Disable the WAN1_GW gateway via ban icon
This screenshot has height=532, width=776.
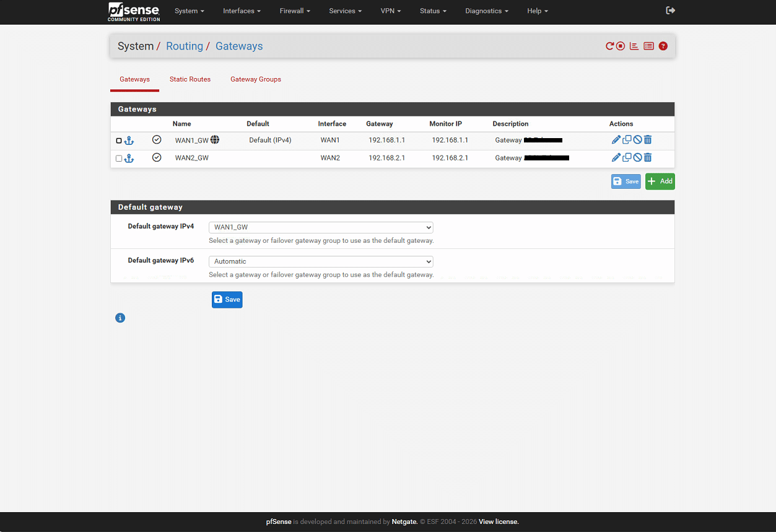[x=637, y=140]
